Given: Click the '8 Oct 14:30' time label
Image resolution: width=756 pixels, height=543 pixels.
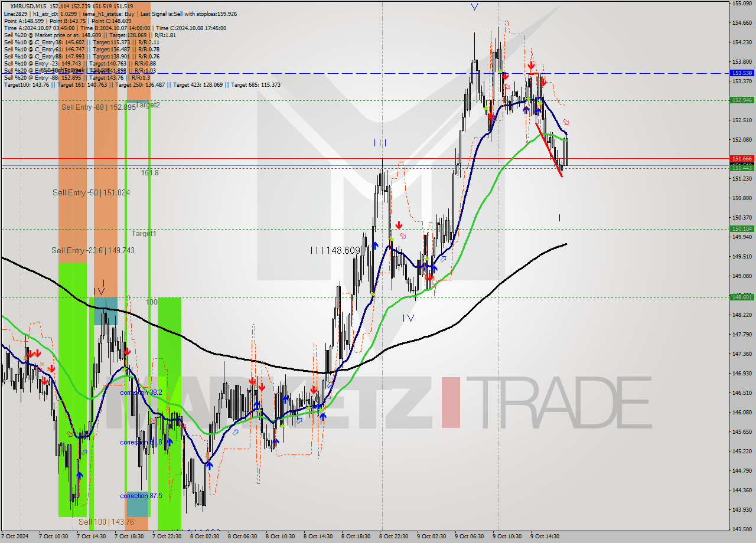Looking at the screenshot, I should click(318, 537).
